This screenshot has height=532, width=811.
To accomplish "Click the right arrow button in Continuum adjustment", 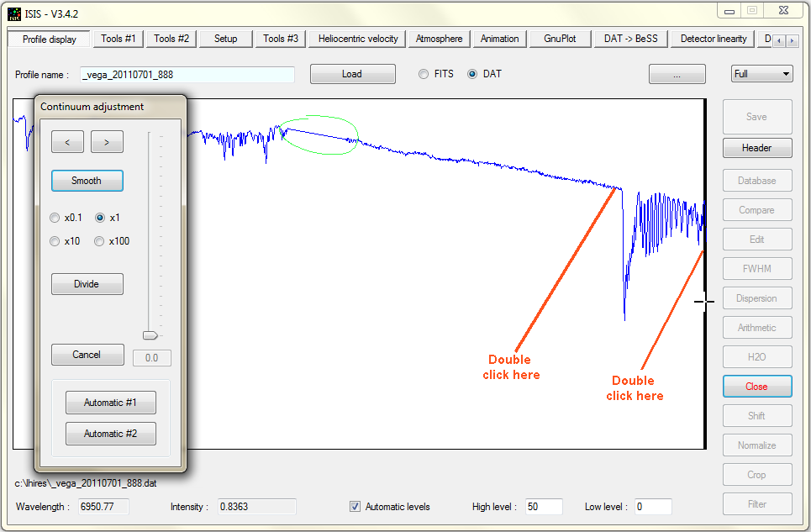I will point(107,142).
